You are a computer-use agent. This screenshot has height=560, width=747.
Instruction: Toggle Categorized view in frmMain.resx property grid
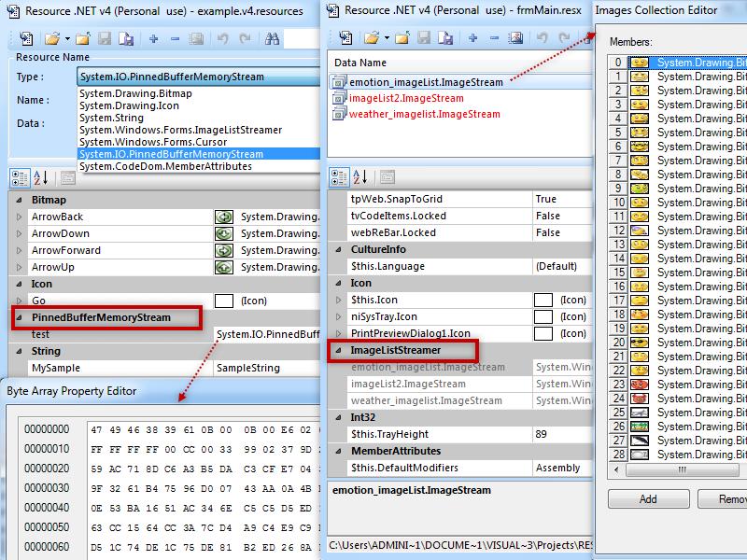[339, 177]
